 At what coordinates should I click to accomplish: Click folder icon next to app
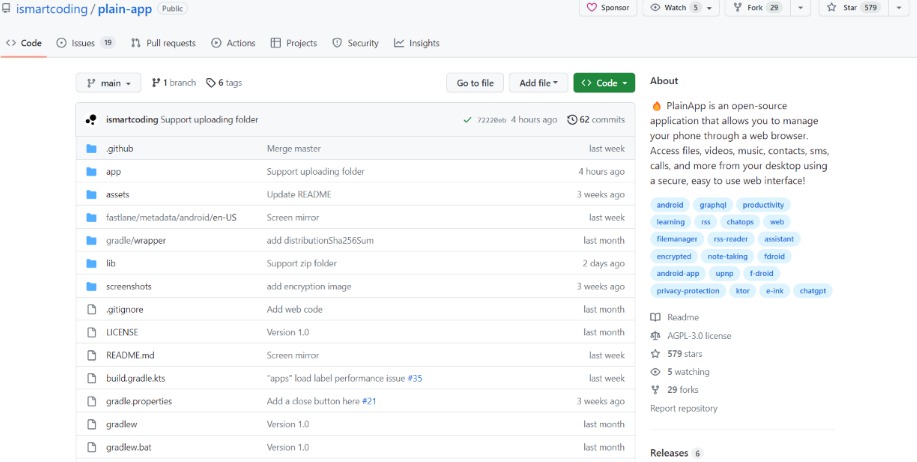point(91,171)
